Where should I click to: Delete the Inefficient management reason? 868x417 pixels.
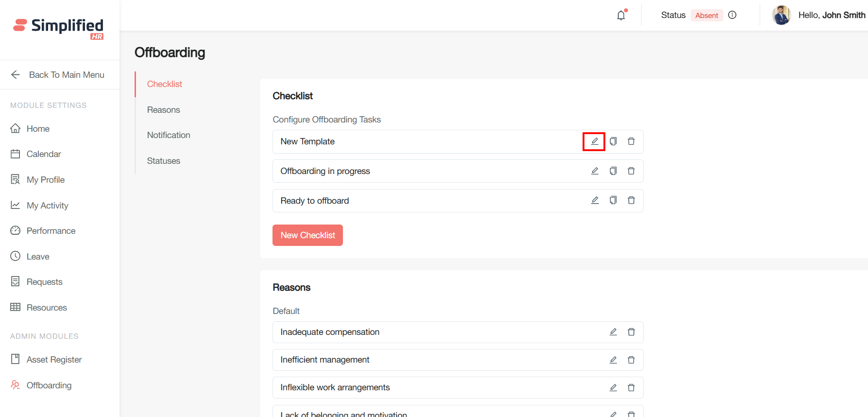pyautogui.click(x=631, y=360)
